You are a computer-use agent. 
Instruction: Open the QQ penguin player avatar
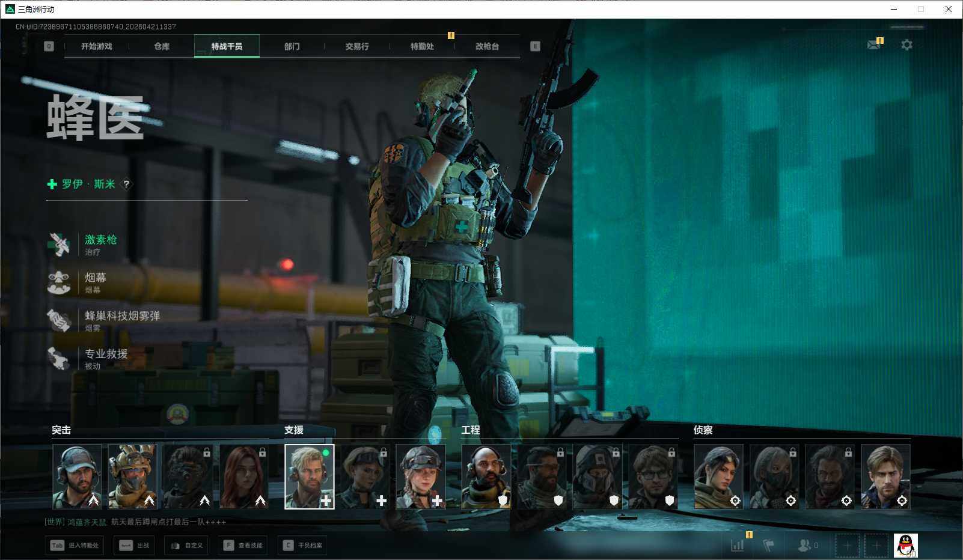[x=906, y=546]
